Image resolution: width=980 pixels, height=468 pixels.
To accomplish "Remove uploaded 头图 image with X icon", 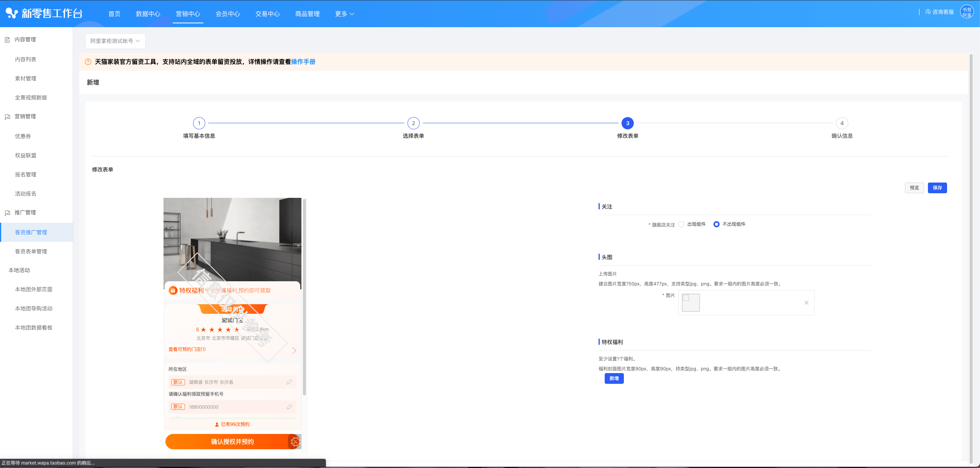I will (x=807, y=303).
